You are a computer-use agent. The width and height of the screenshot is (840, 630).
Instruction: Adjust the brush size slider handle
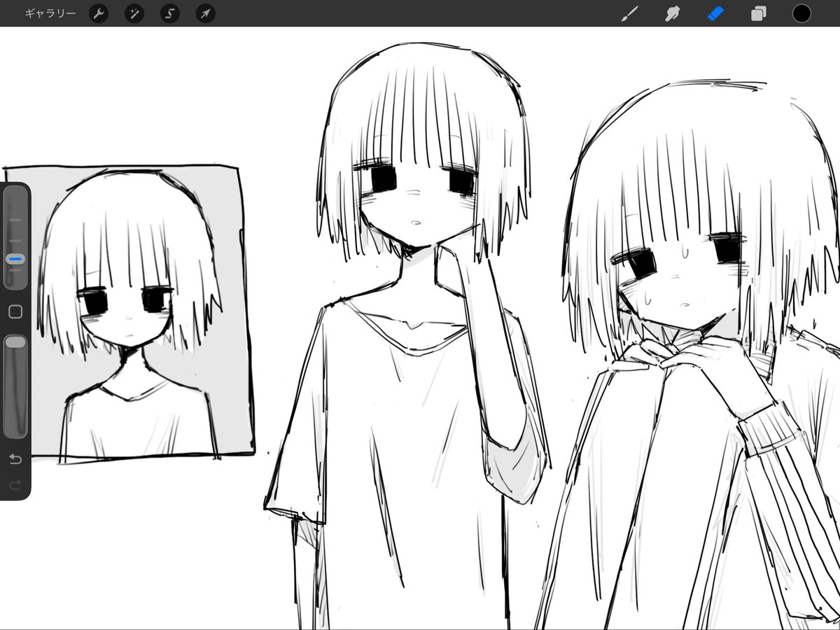15,259
